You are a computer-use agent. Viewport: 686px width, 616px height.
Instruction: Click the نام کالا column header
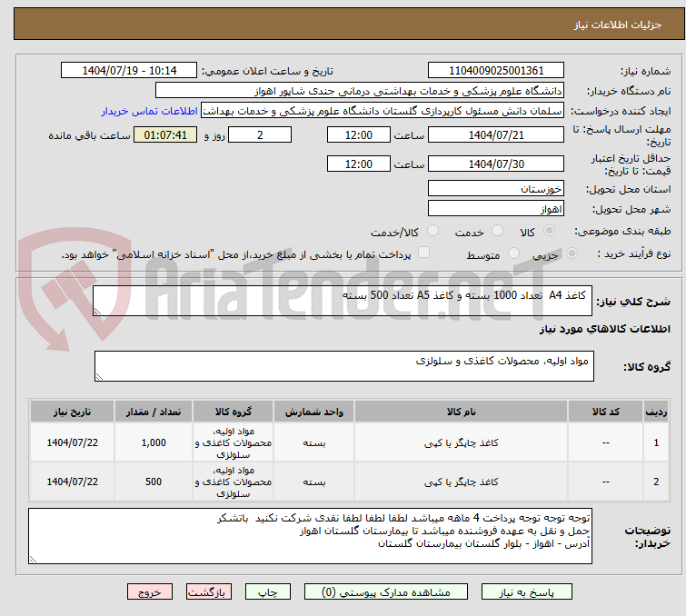click(462, 412)
